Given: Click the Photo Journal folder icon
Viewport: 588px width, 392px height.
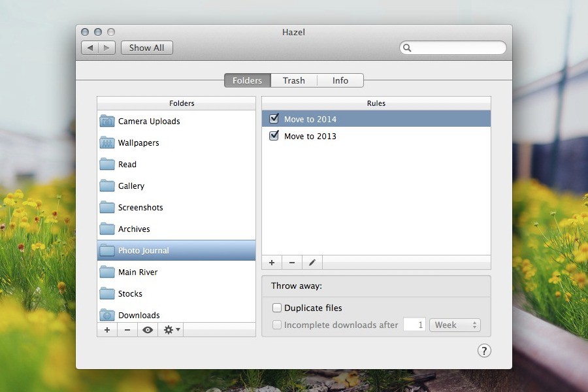Looking at the screenshot, I should tap(107, 251).
